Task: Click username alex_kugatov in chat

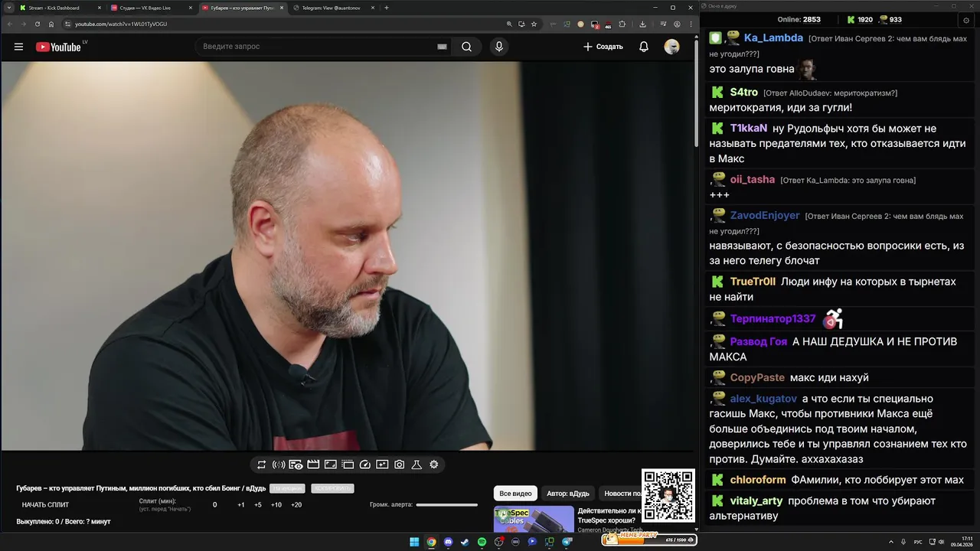Action: click(x=763, y=399)
